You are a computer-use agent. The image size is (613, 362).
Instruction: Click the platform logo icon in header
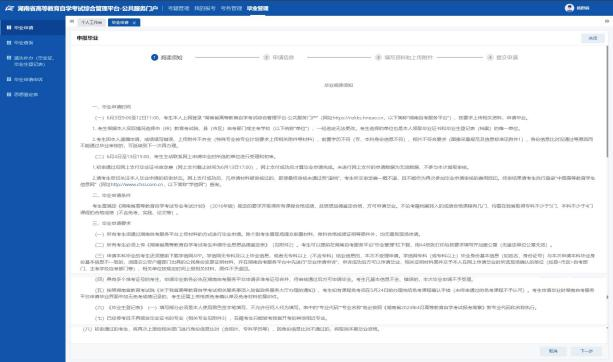pyautogui.click(x=10, y=8)
